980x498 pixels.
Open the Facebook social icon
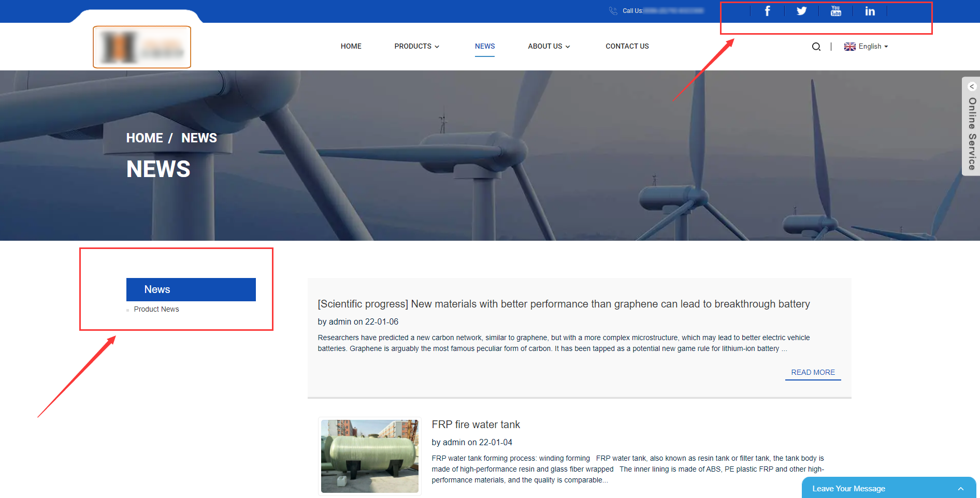pos(767,11)
